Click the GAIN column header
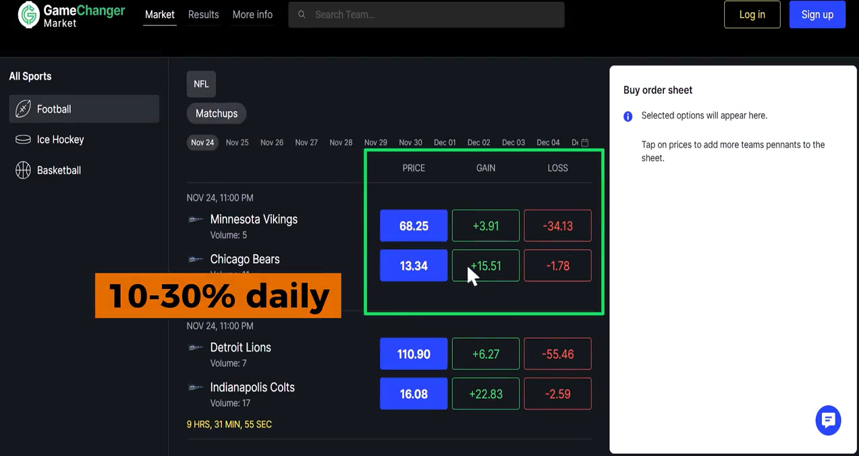This screenshot has height=456, width=859. coord(486,168)
